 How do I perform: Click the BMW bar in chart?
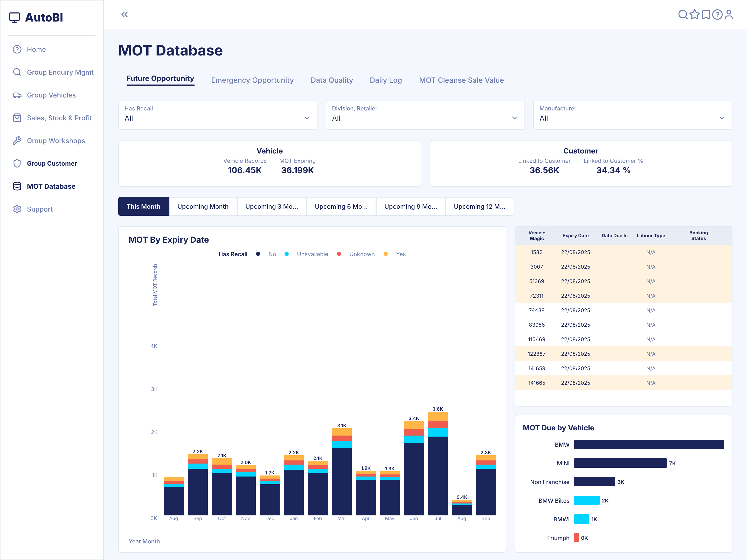[648, 444]
